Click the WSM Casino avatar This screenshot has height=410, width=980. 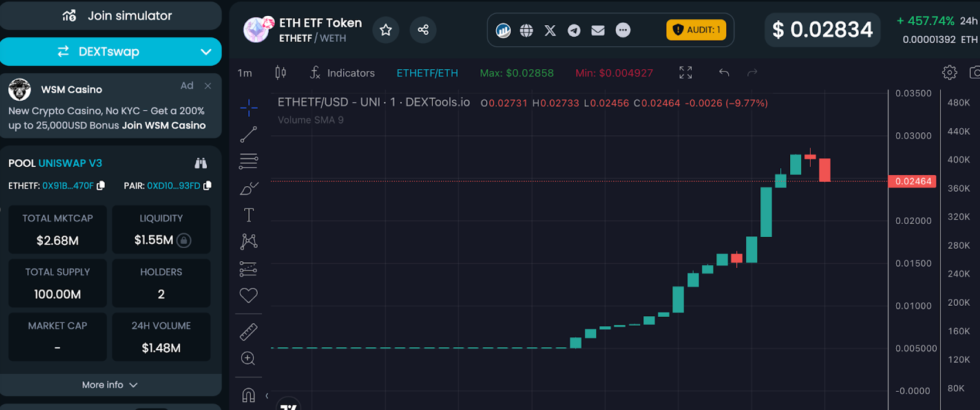[19, 90]
